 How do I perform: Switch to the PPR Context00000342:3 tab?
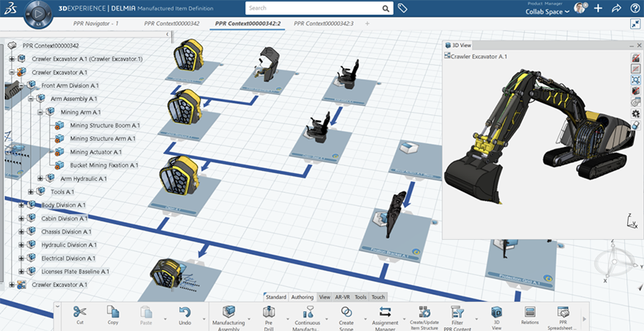pyautogui.click(x=324, y=24)
